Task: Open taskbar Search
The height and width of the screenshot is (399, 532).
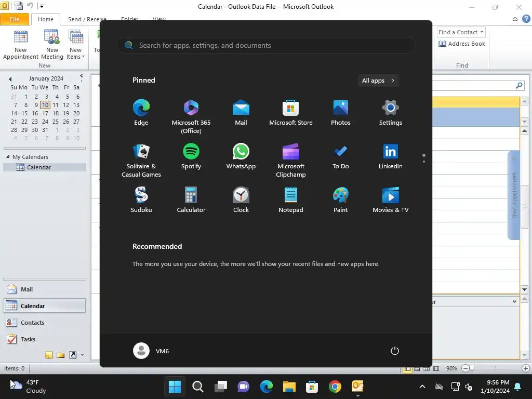Action: [197, 387]
